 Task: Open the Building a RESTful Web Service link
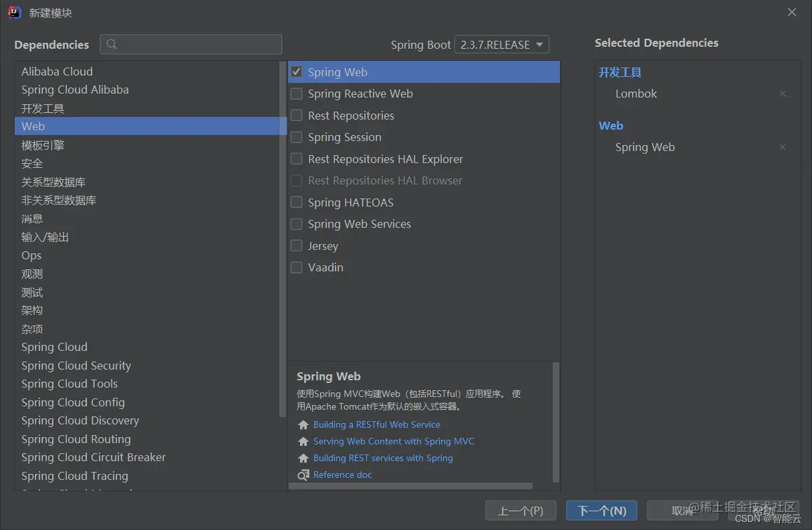[x=377, y=424]
